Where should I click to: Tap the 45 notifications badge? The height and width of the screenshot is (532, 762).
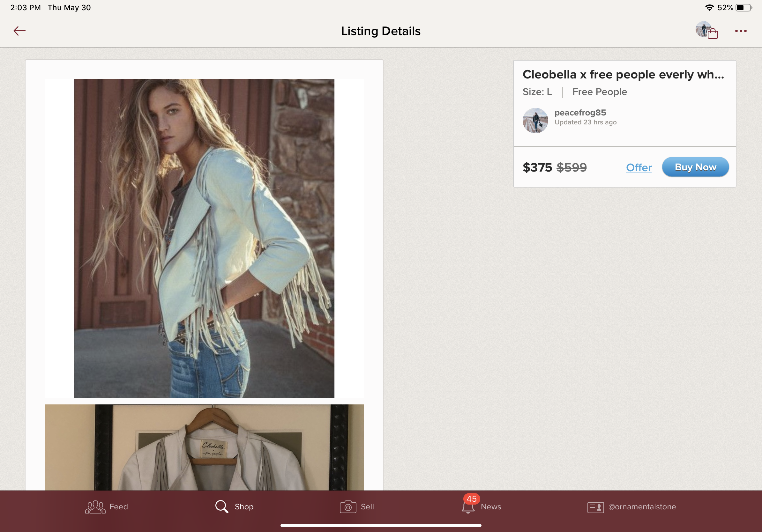tap(472, 499)
